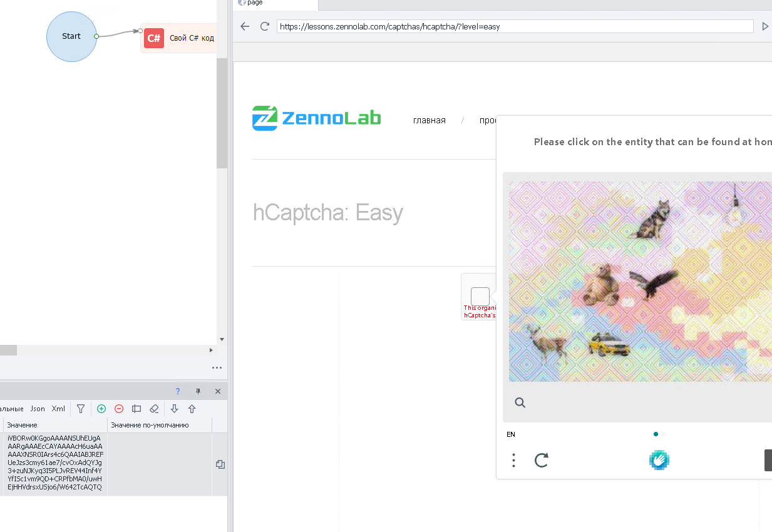Switch to the Xml variables tab

[x=58, y=409]
